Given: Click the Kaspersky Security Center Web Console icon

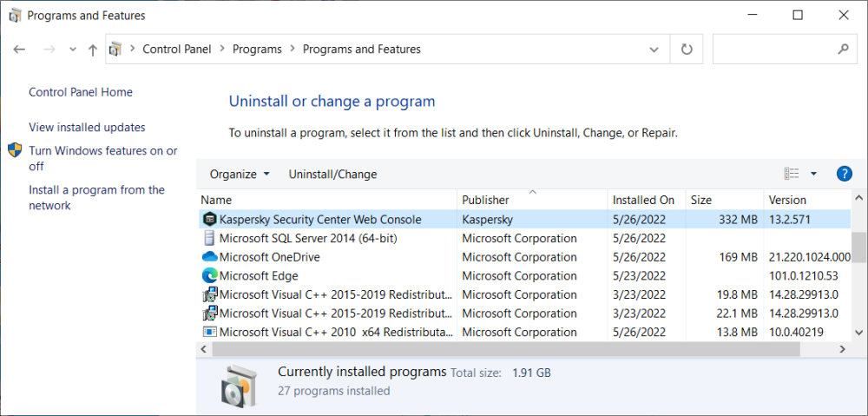Looking at the screenshot, I should (x=209, y=220).
